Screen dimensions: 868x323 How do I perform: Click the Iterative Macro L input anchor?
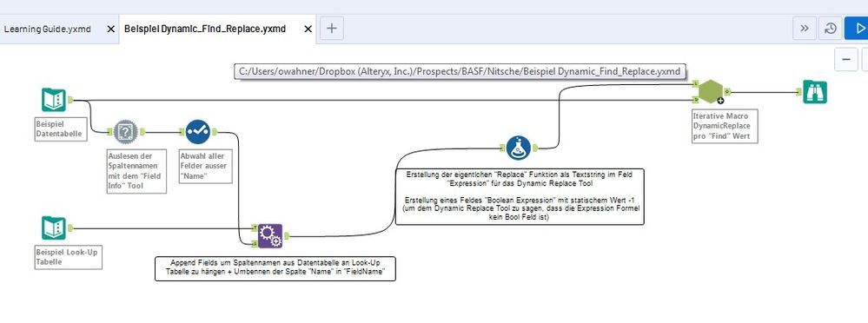tap(694, 84)
